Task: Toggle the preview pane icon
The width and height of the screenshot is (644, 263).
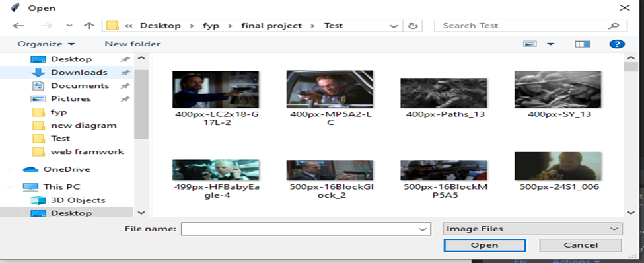Action: [x=583, y=44]
